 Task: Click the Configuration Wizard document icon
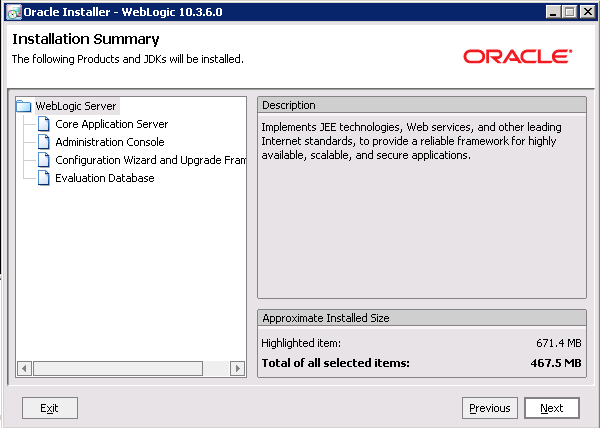[x=44, y=160]
